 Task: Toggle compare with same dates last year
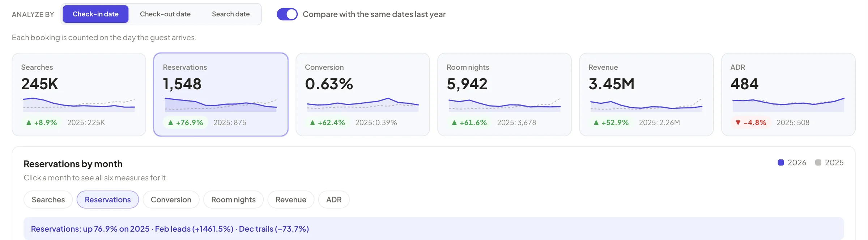(287, 14)
